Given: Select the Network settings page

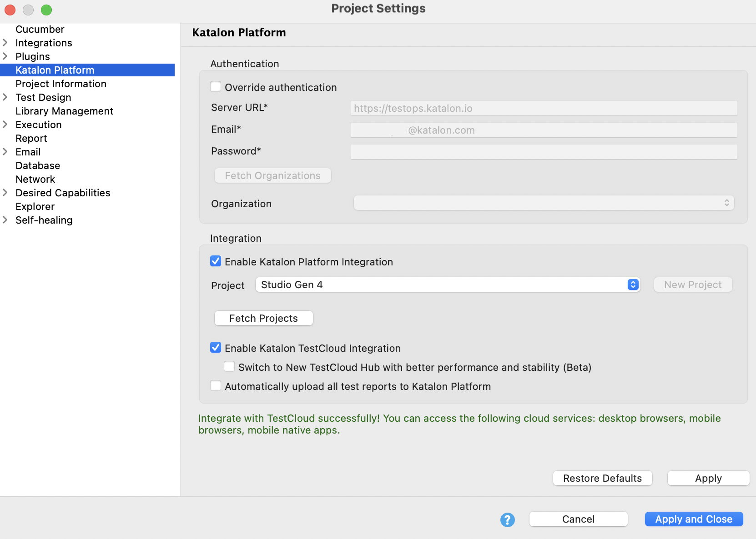Looking at the screenshot, I should click(x=35, y=179).
